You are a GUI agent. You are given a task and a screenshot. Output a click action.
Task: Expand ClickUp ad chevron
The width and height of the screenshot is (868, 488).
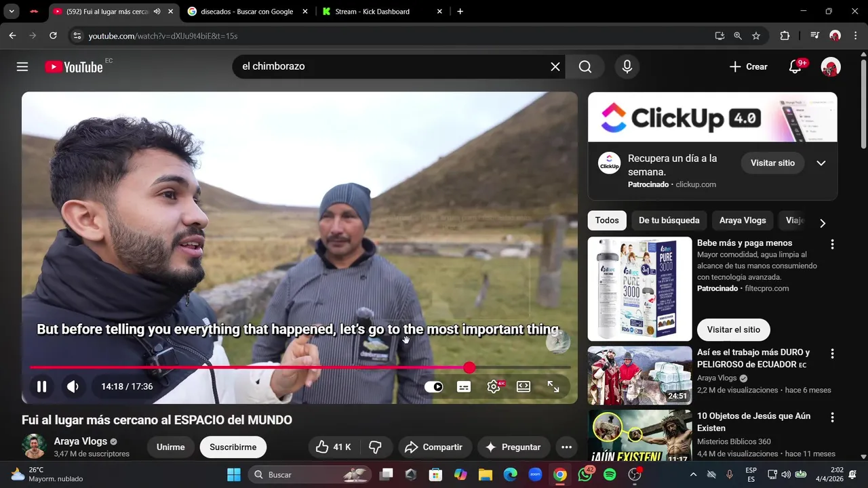[x=821, y=163]
